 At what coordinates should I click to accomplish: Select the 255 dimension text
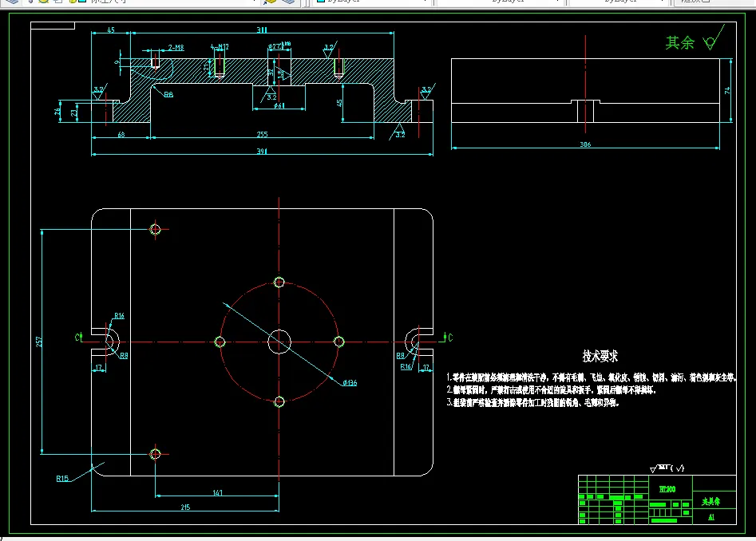(262, 134)
